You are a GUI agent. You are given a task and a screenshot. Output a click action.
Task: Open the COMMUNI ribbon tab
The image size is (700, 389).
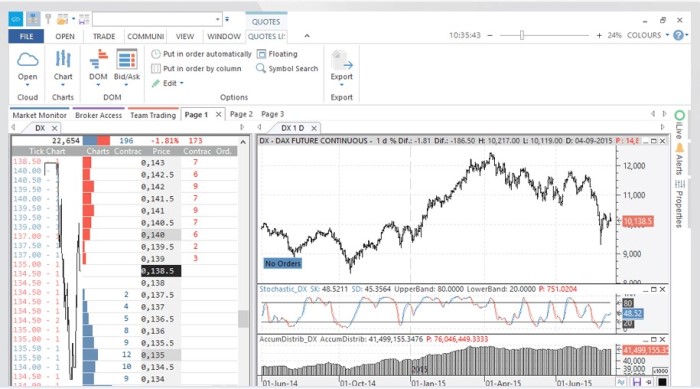[x=146, y=37]
